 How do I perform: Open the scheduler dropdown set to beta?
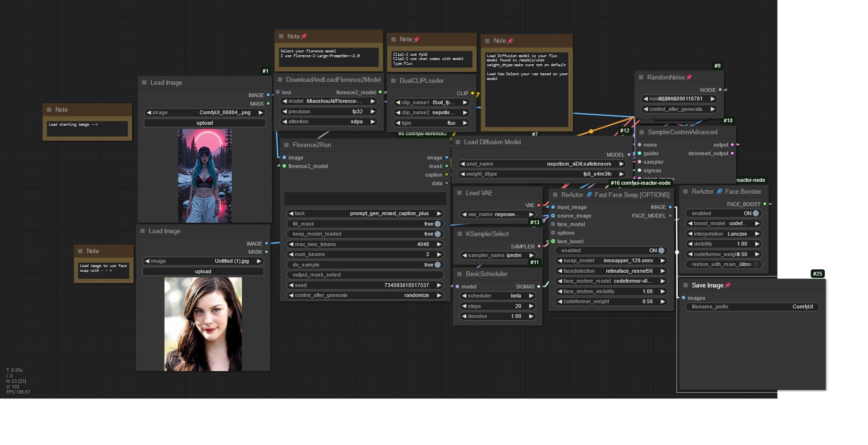(x=498, y=296)
